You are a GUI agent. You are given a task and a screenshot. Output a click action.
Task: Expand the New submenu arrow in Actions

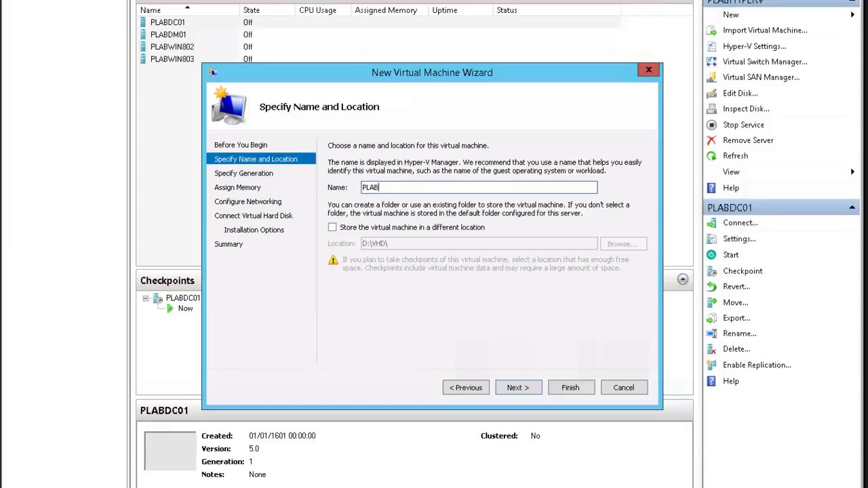tap(852, 15)
